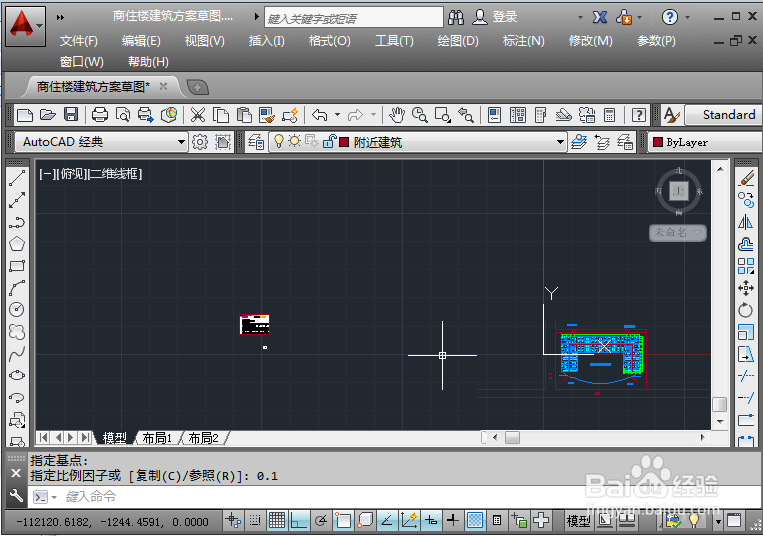Click the Workspace Settings gear icon
Screen dimensions: 763x536
(x=200, y=142)
